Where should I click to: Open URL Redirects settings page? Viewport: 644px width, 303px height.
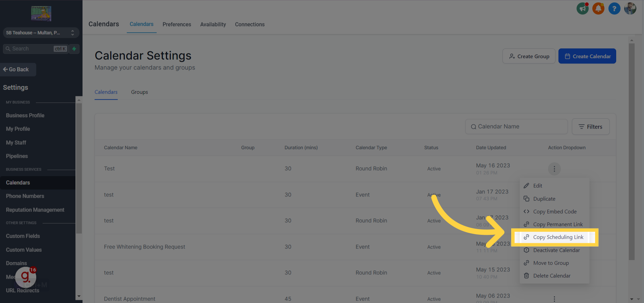22,291
